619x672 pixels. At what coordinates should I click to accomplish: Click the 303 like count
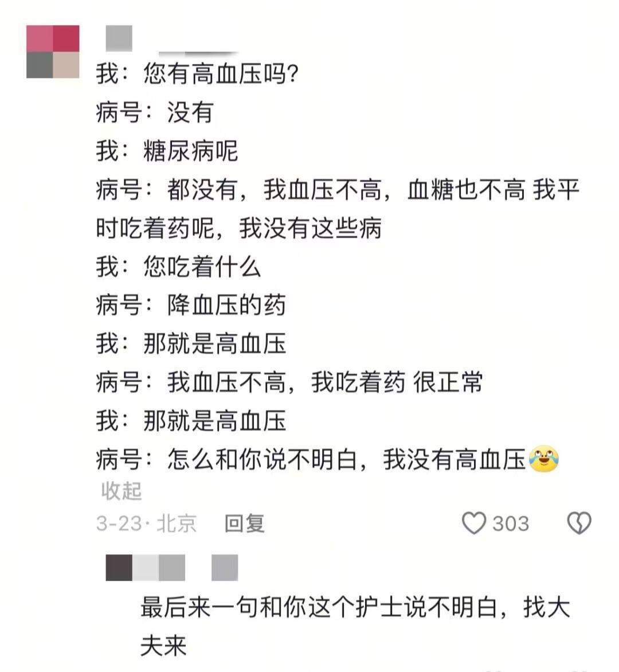(511, 523)
